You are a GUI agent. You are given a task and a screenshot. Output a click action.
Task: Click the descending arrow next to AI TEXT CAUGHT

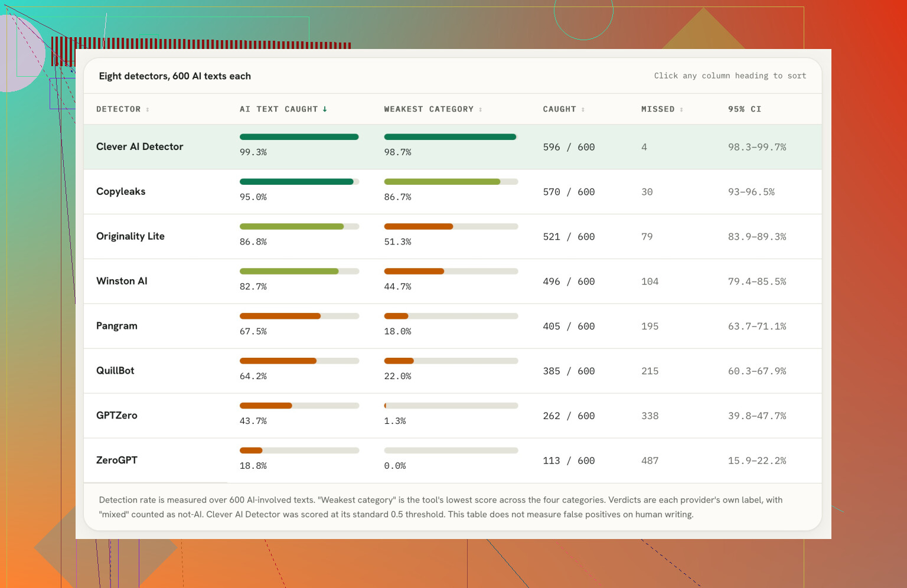(325, 109)
